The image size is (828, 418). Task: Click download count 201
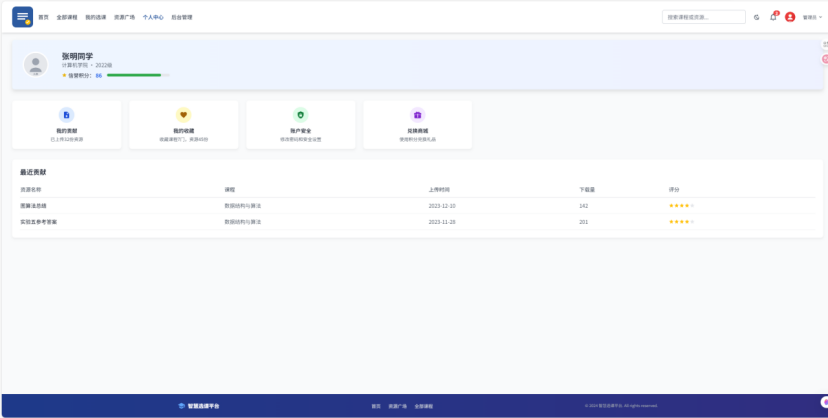584,222
